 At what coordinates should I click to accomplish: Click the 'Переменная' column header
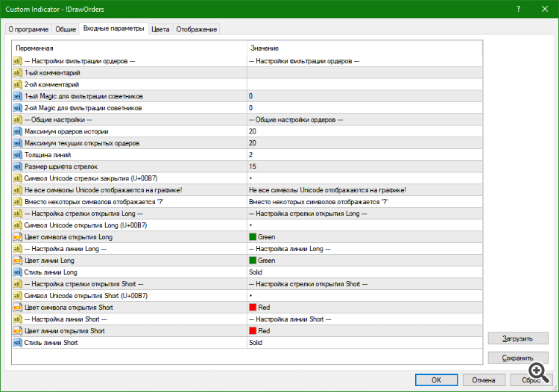130,48
